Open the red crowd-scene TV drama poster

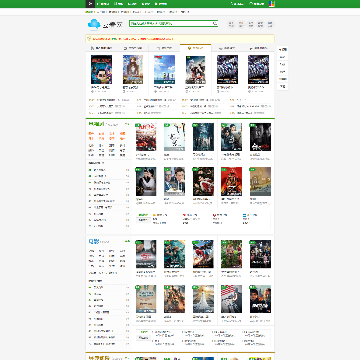(x=146, y=137)
